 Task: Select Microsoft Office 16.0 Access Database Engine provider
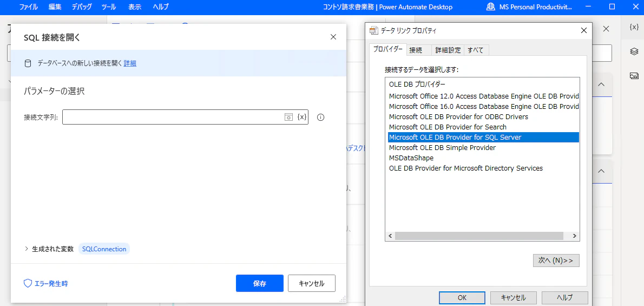(x=483, y=107)
